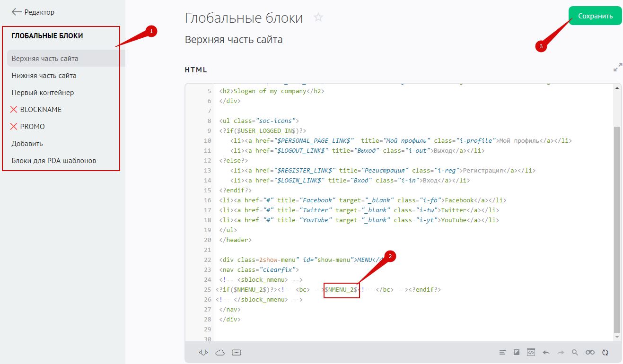Mark page as favorite with the star
The image size is (623, 364).
coord(318,18)
